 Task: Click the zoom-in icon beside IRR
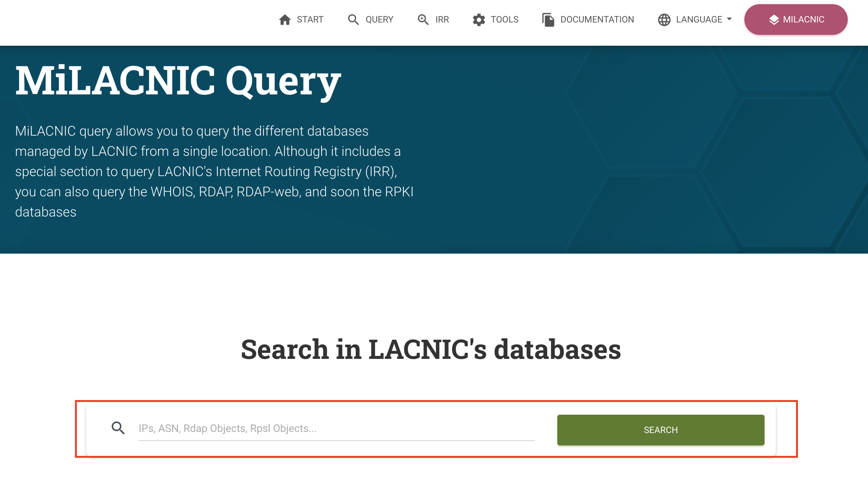point(423,19)
